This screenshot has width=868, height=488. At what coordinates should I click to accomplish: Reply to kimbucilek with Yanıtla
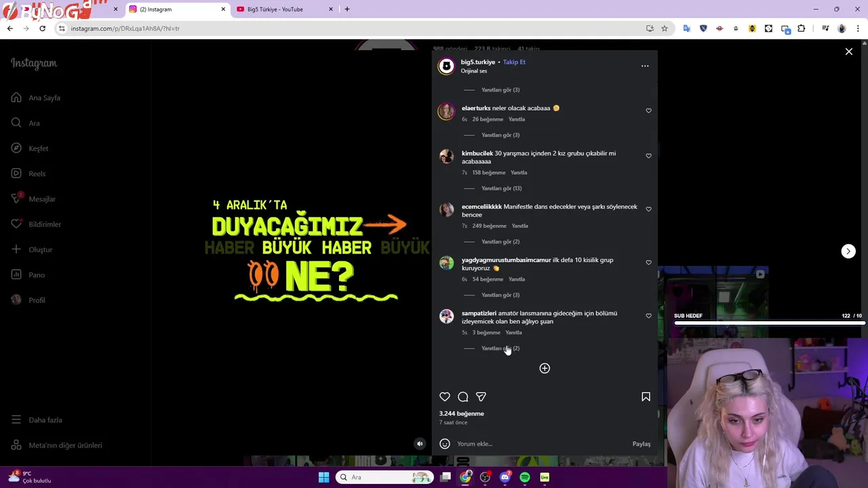pos(519,172)
